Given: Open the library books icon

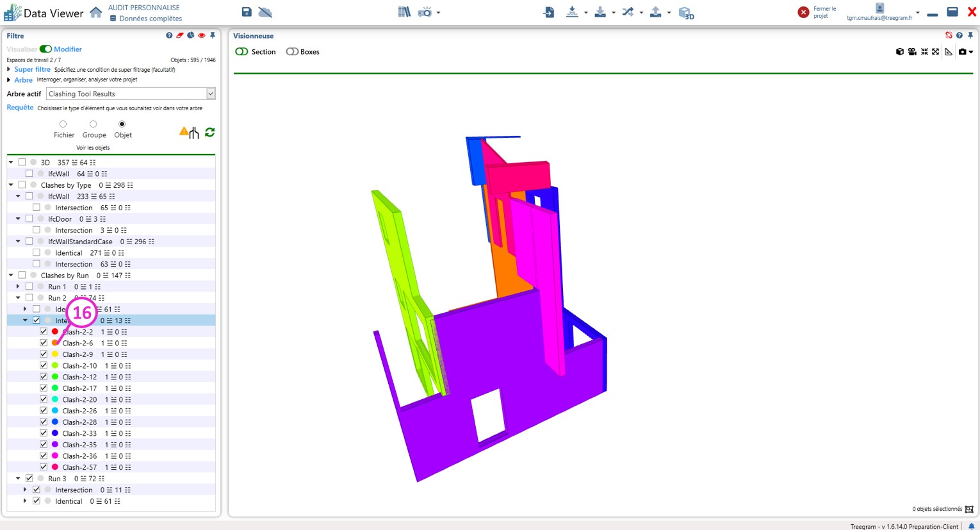Looking at the screenshot, I should point(404,12).
